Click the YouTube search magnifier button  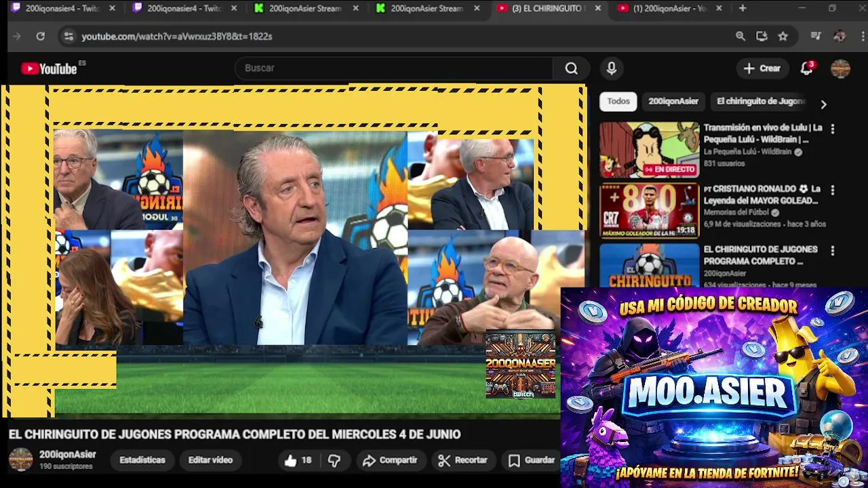(x=572, y=68)
